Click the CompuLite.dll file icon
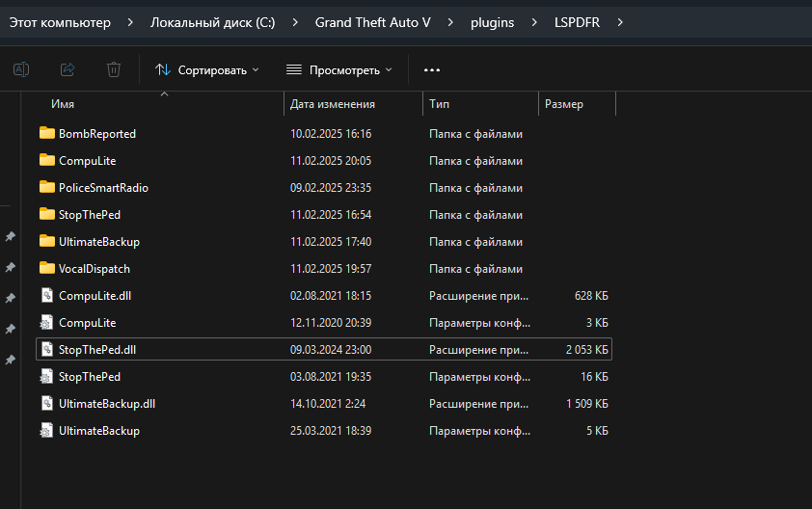Screen dimensions: 812x509 (x=46, y=295)
